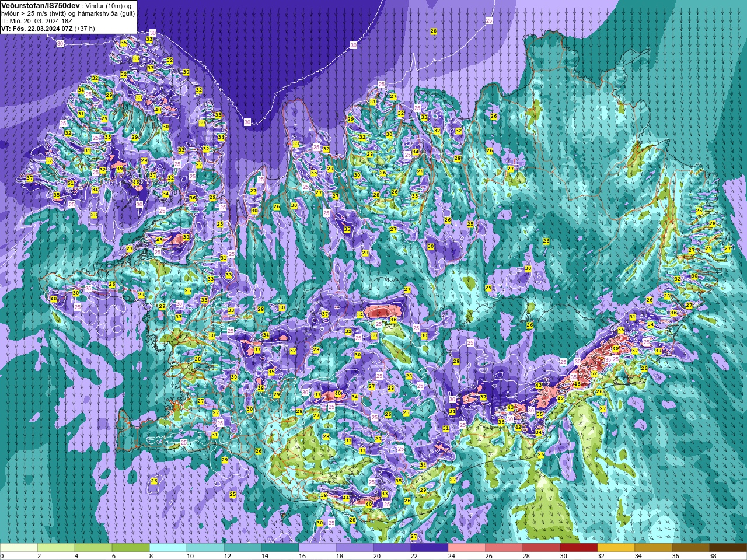The width and height of the screenshot is (747, 560).
Task: Pick the light green 2–4 legend swatch
Action: coord(56,548)
